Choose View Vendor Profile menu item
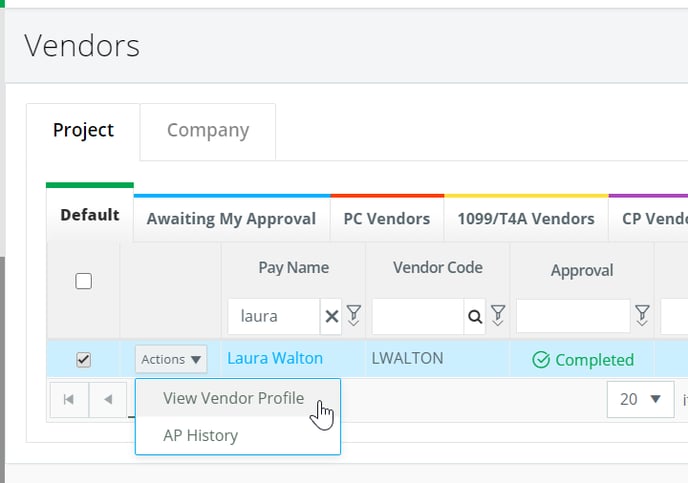This screenshot has height=483, width=688. 238,398
